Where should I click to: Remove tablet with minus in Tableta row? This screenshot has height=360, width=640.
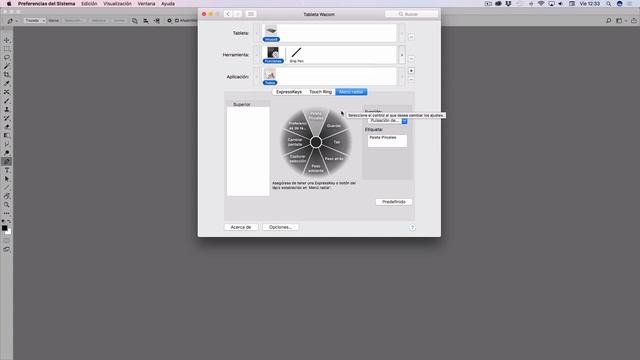coord(411,37)
